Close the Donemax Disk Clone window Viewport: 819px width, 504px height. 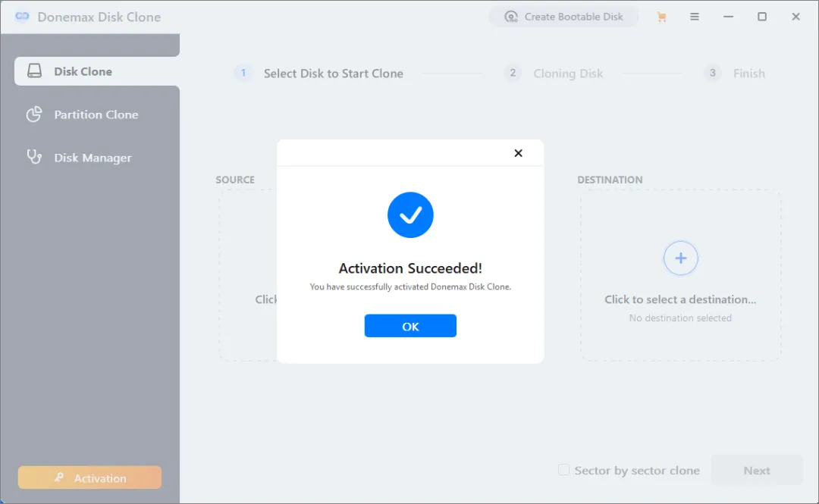pyautogui.click(x=795, y=17)
